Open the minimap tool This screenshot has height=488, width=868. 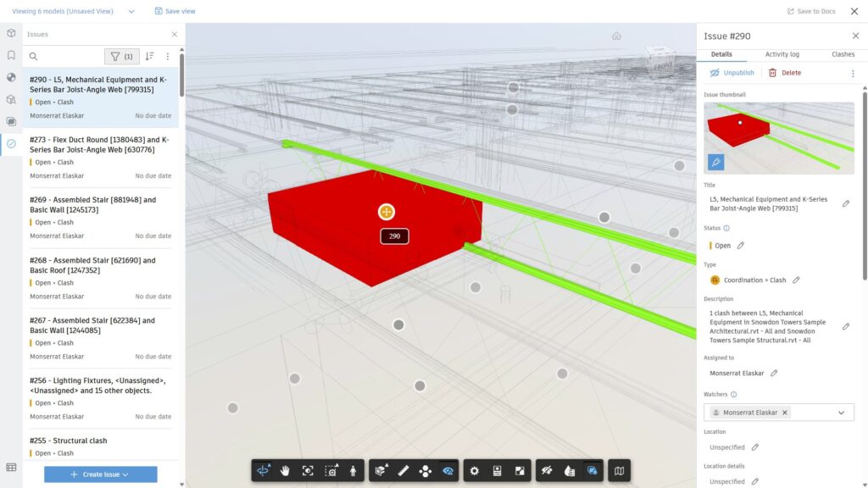point(620,470)
